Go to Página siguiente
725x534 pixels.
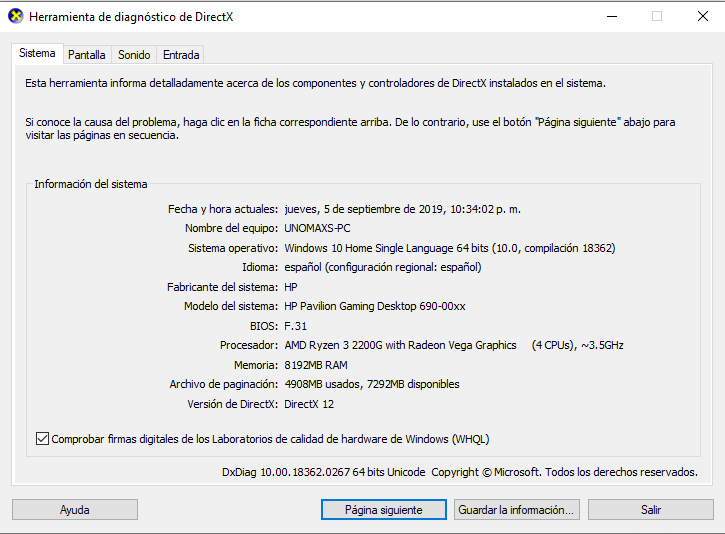384,509
